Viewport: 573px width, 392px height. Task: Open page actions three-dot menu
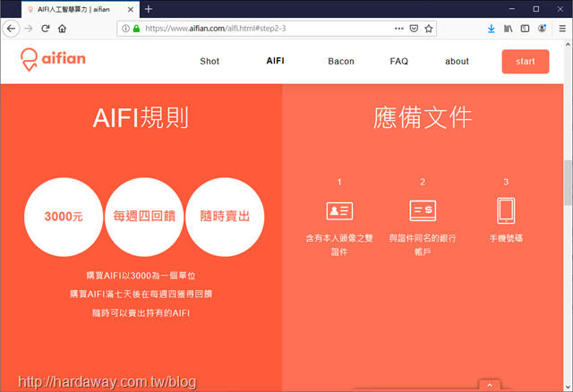coord(399,29)
